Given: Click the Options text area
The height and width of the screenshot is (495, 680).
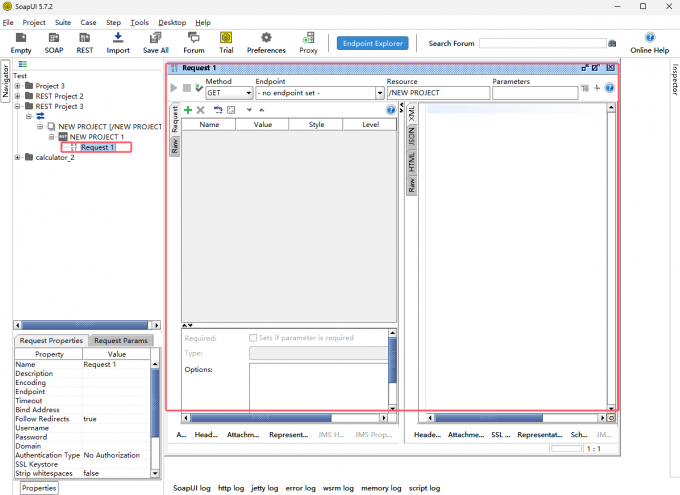Looking at the screenshot, I should point(319,387).
